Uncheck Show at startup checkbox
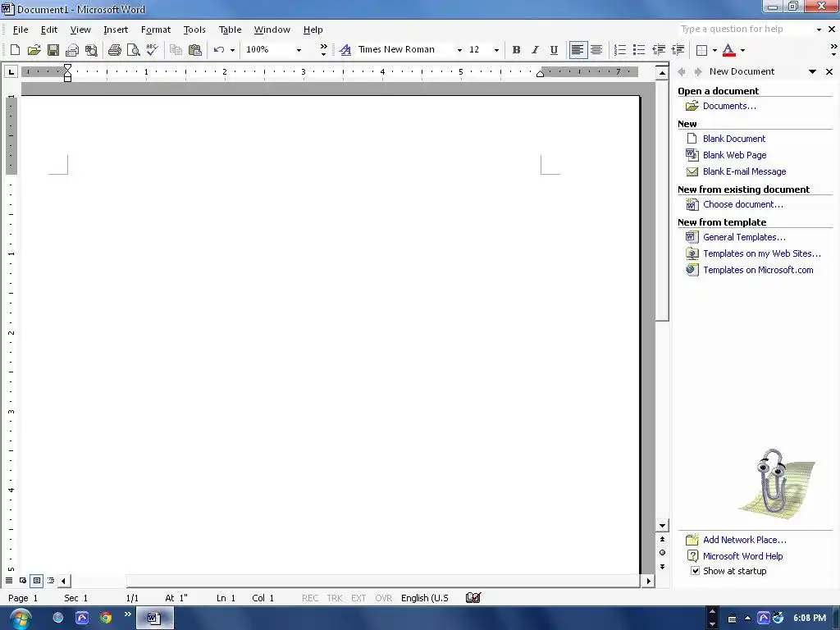 click(x=695, y=571)
